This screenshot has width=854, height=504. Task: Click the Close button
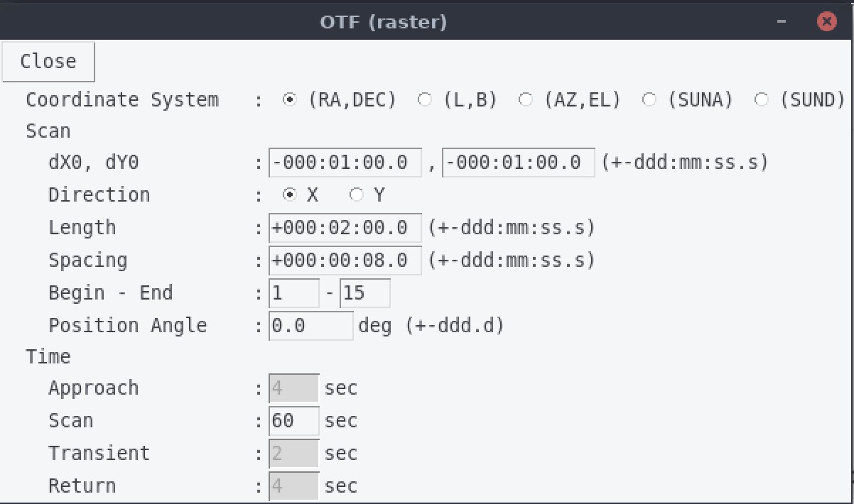click(x=48, y=62)
